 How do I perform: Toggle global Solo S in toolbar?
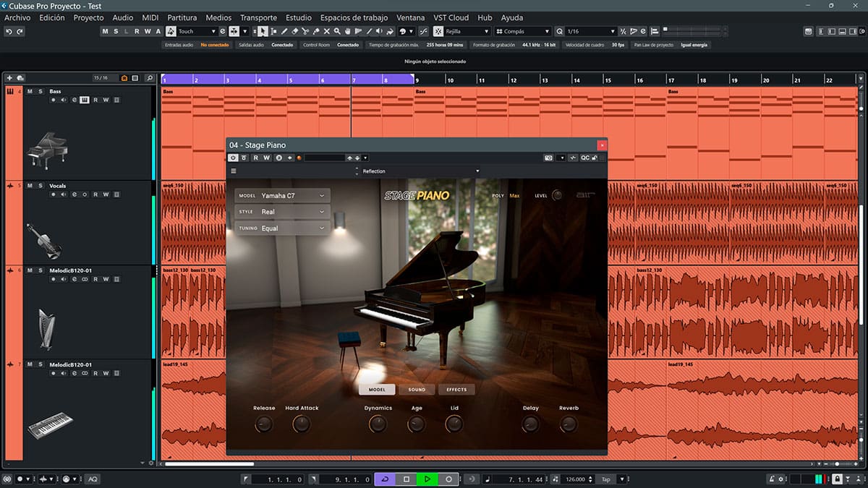[x=116, y=31]
